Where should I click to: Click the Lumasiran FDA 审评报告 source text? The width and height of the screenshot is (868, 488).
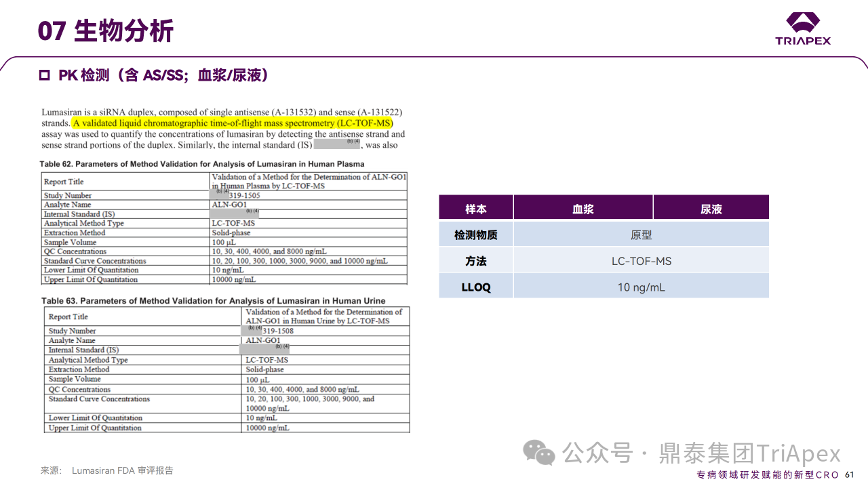point(122,470)
